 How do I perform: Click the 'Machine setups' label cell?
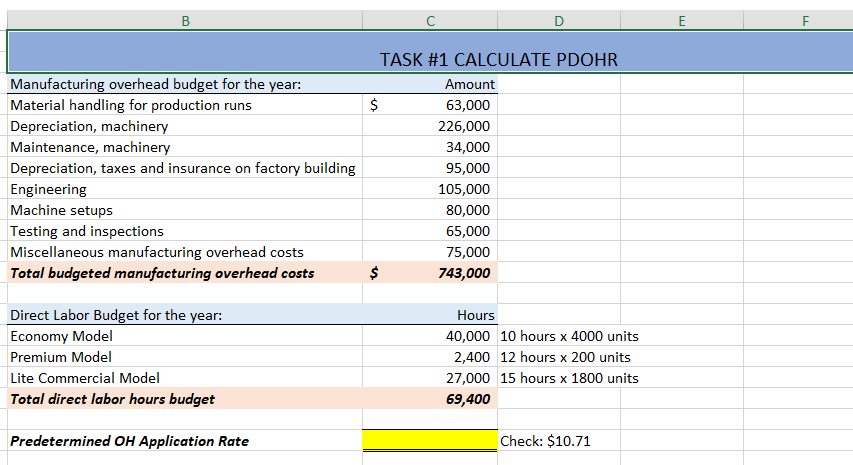185,210
